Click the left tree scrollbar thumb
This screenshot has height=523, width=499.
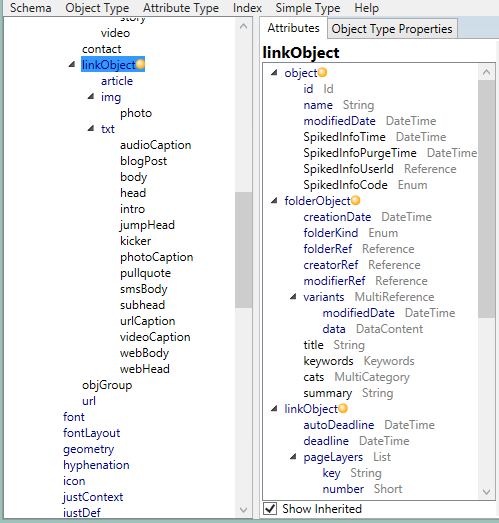[243, 250]
